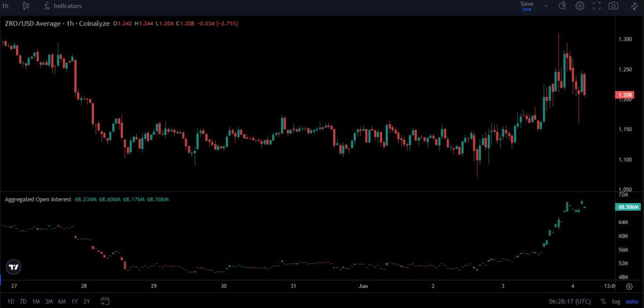Toggle auto scale mode

pos(631,301)
